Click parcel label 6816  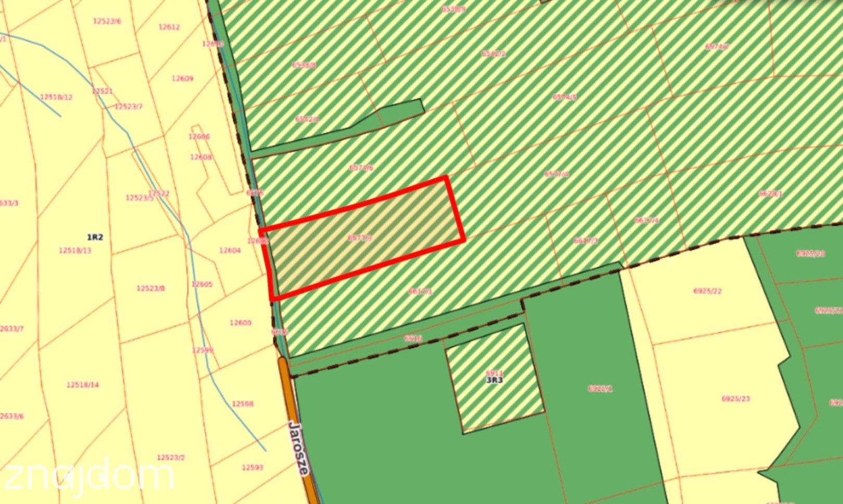point(413,338)
